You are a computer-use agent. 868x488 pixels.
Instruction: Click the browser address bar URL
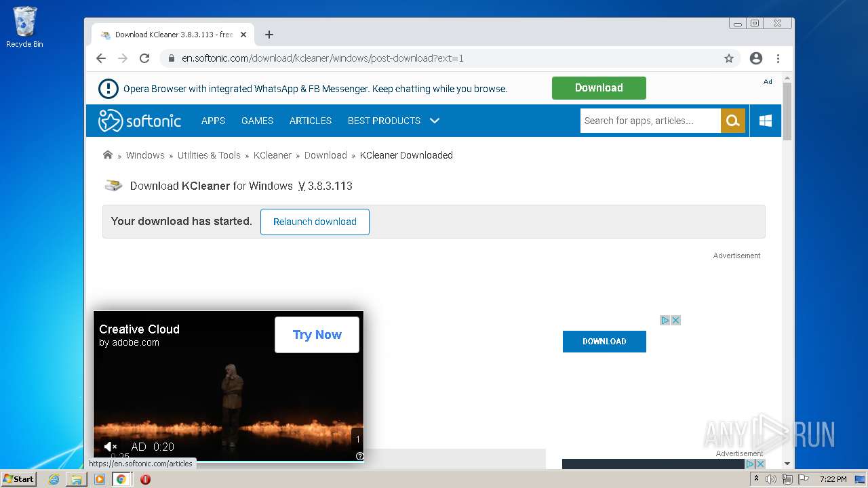(323, 58)
